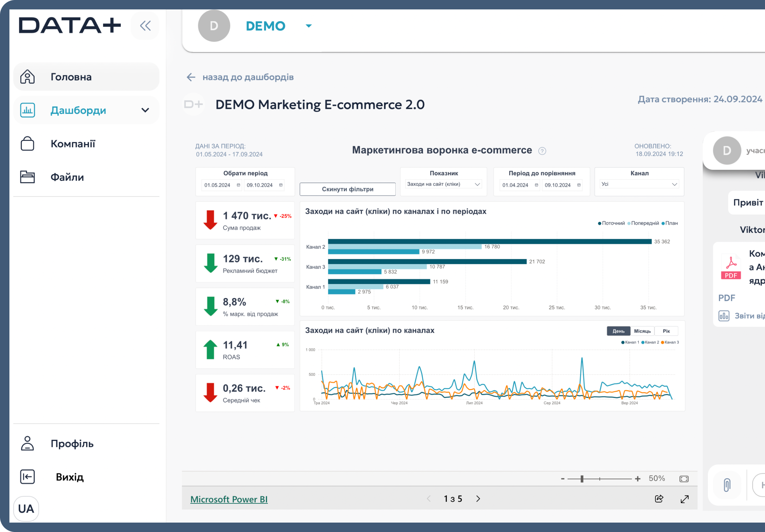Click the Звіти chart icon
This screenshot has width=765, height=532.
[724, 316]
